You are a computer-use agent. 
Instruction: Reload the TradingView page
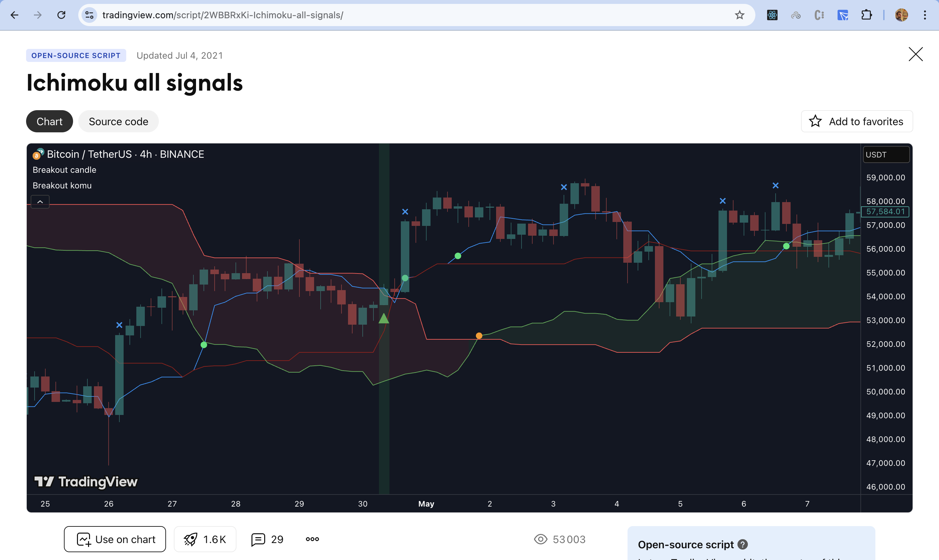pos(61,15)
